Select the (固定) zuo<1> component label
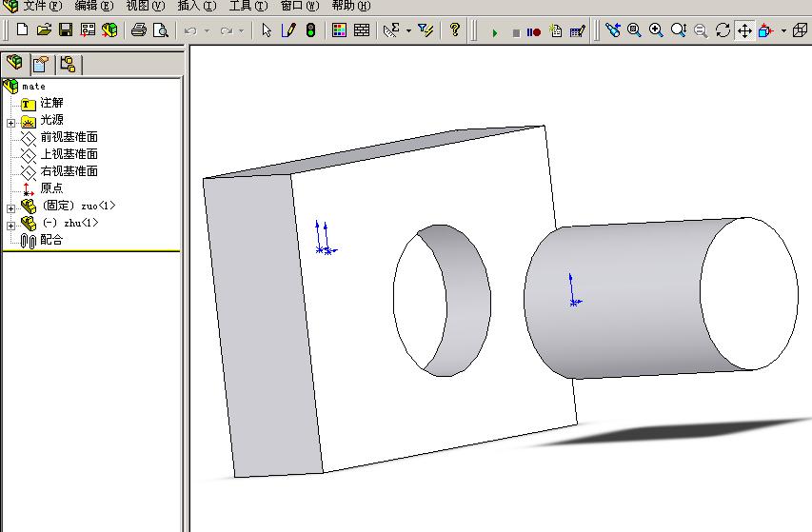This screenshot has height=532, width=812. pyautogui.click(x=78, y=206)
